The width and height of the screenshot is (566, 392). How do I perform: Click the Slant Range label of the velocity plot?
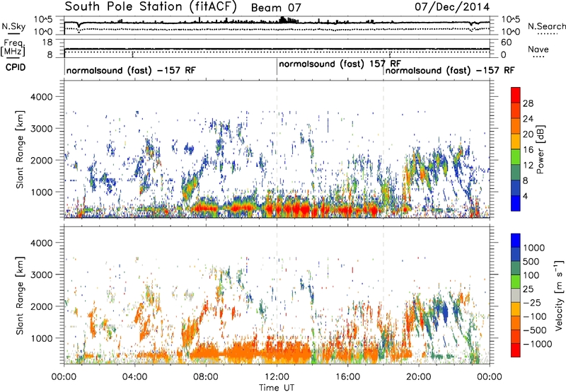pyautogui.click(x=20, y=295)
